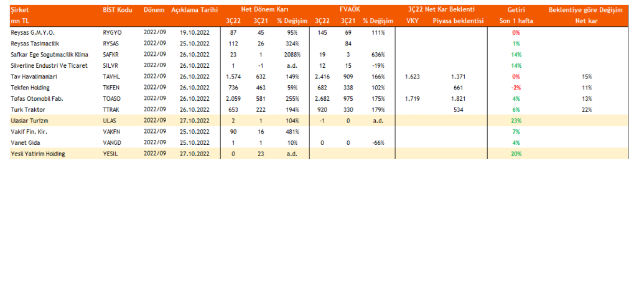Click the TKFEN ticker code
The image size is (644, 301).
(x=111, y=88)
